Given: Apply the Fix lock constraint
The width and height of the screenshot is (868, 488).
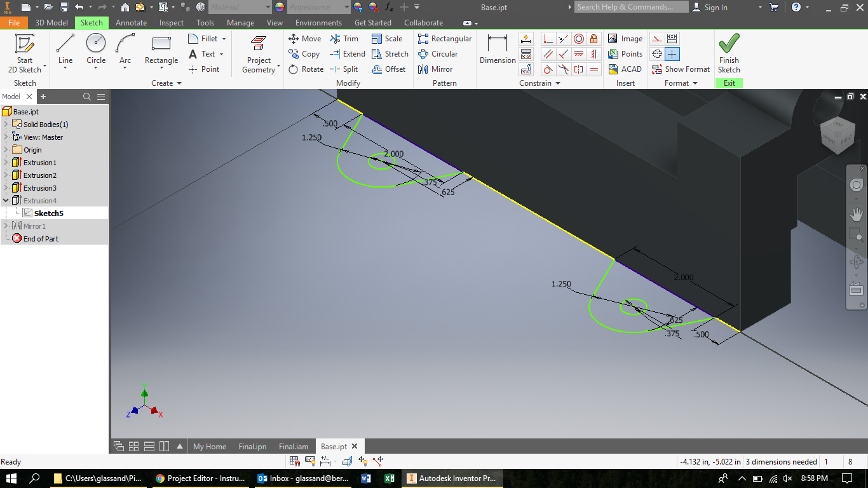Looking at the screenshot, I should pos(594,39).
